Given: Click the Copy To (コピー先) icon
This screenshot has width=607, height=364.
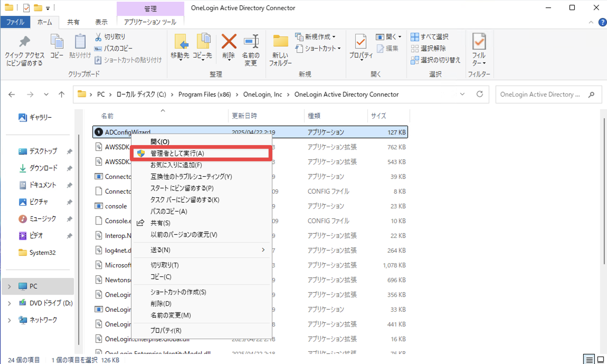Looking at the screenshot, I should click(x=203, y=42).
